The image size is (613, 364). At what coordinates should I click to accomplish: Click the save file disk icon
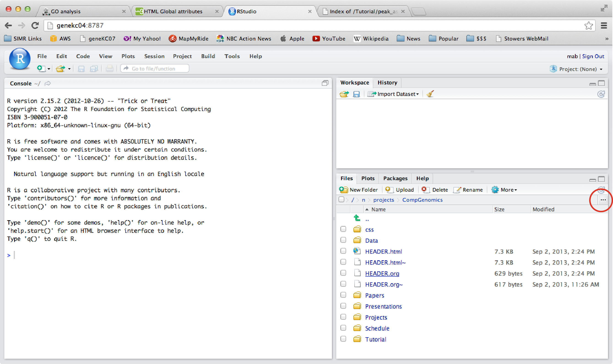tap(81, 69)
